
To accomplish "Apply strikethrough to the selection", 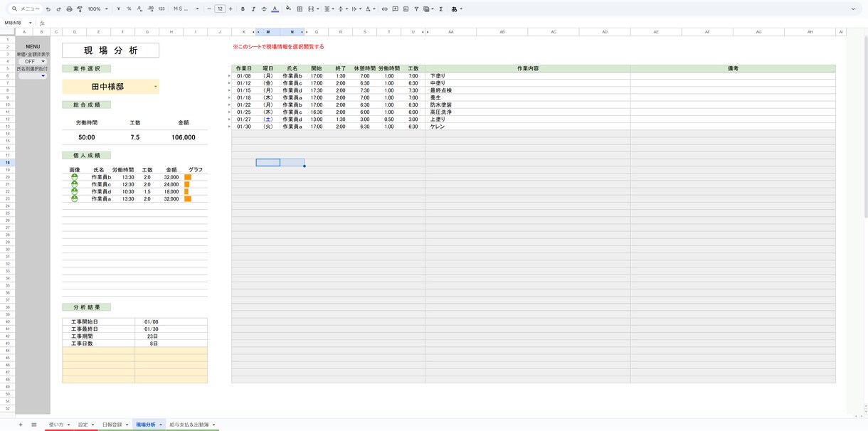I will point(264,9).
